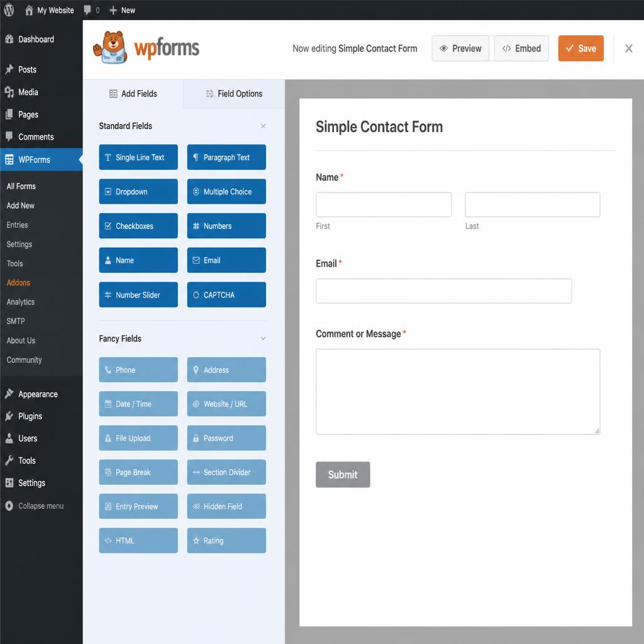Open the Embed dialog
This screenshot has height=644, width=644.
tap(521, 48)
